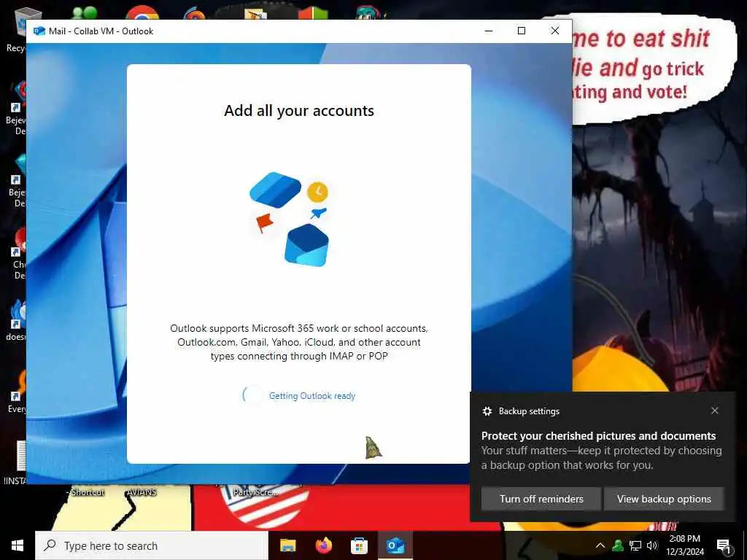Select the AVIANS desktop icon label
This screenshot has width=747, height=560.
click(142, 492)
